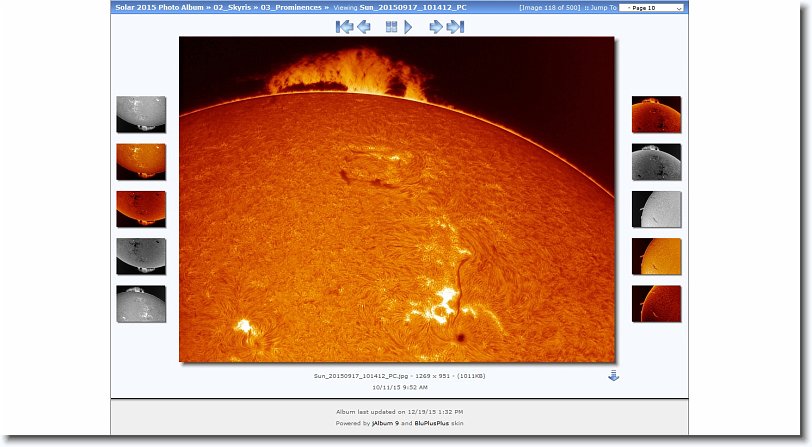The image size is (812, 447).
Task: Click the date text 10/11/15 9:52 AM
Action: 400,387
